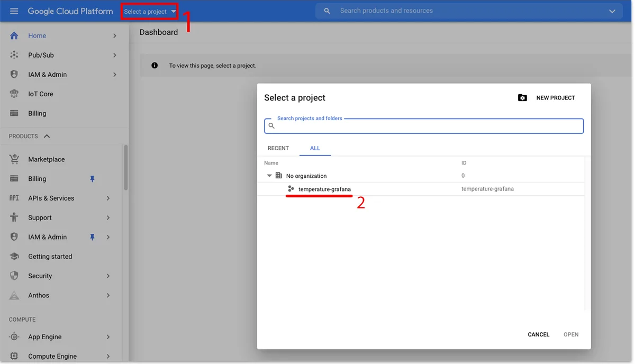
Task: Click the Marketplace cart icon
Action: [x=14, y=159]
